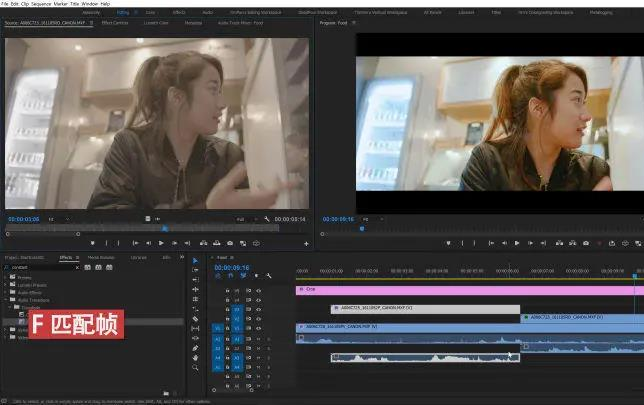Click the Effects search input field
The image size is (644, 405).
tap(43, 267)
